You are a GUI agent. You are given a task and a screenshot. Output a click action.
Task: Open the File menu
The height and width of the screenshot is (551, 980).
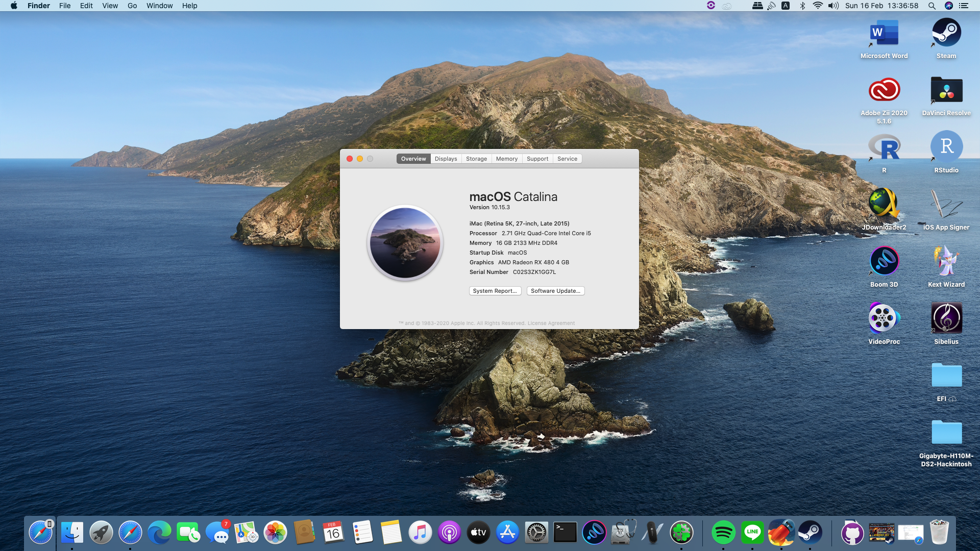coord(65,6)
